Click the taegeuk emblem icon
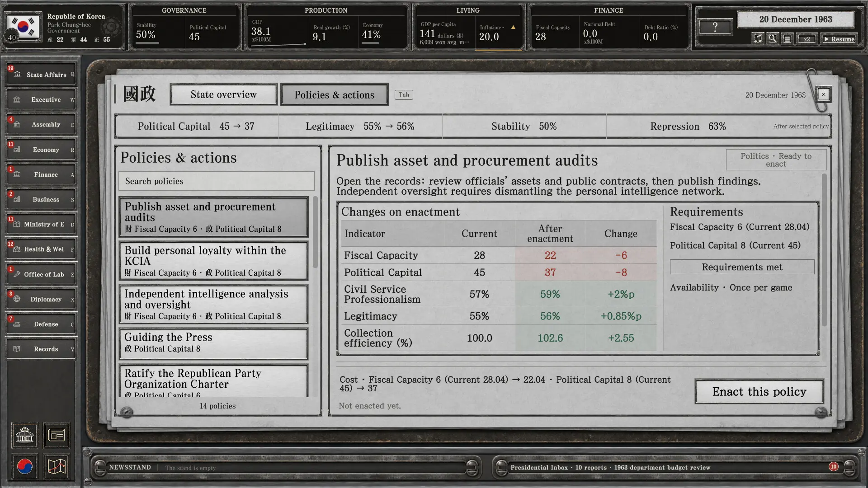This screenshot has width=868, height=488. pos(25,466)
